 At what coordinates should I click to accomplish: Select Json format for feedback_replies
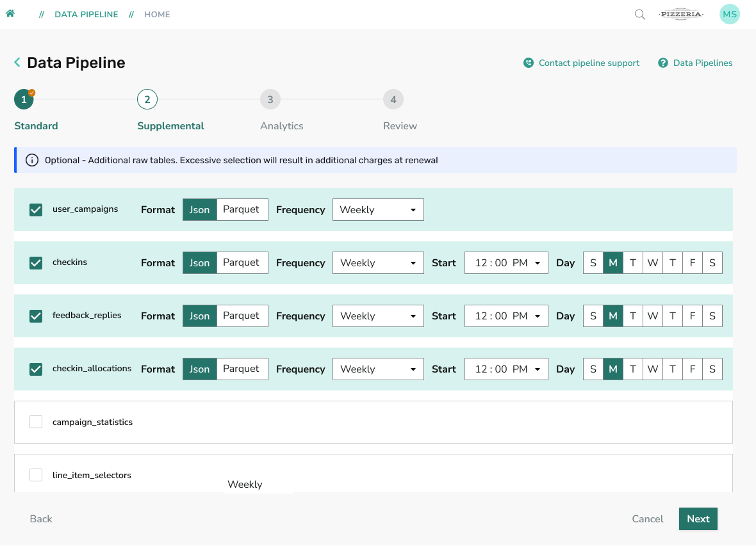click(200, 316)
